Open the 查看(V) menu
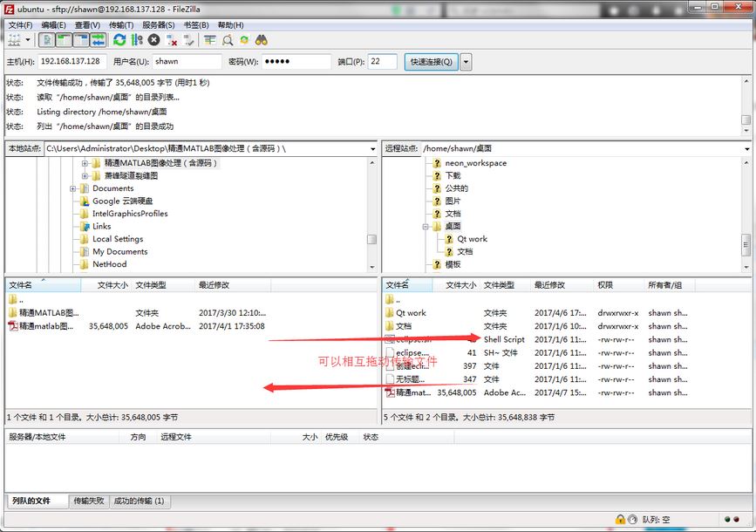 pyautogui.click(x=87, y=25)
